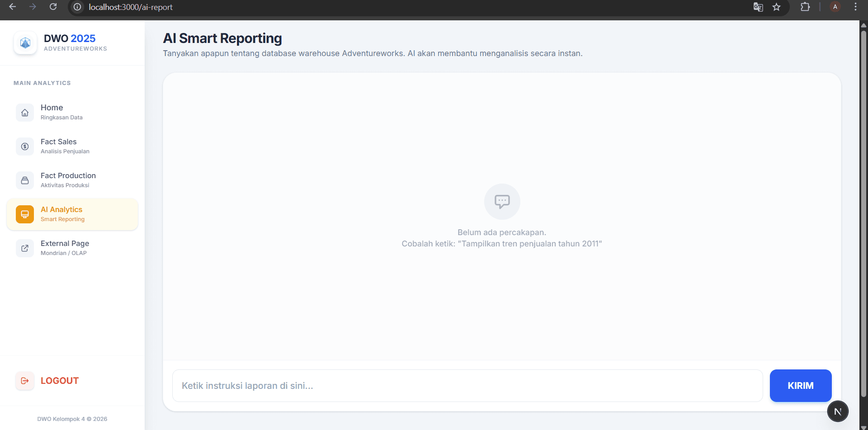Screen dimensions: 868x430
Task: Click the scrollbar up arrow
Action: [863, 25]
